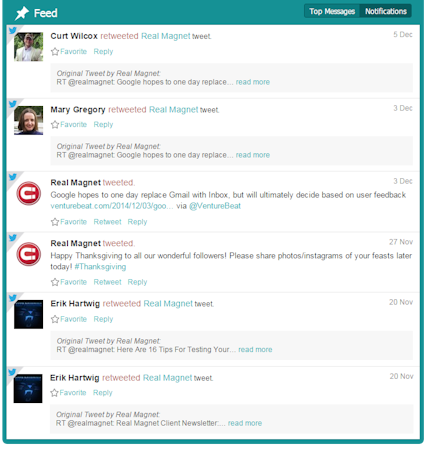
Task: Click Twitter bird icon on Mary Gregory's row
Action: (x=13, y=104)
